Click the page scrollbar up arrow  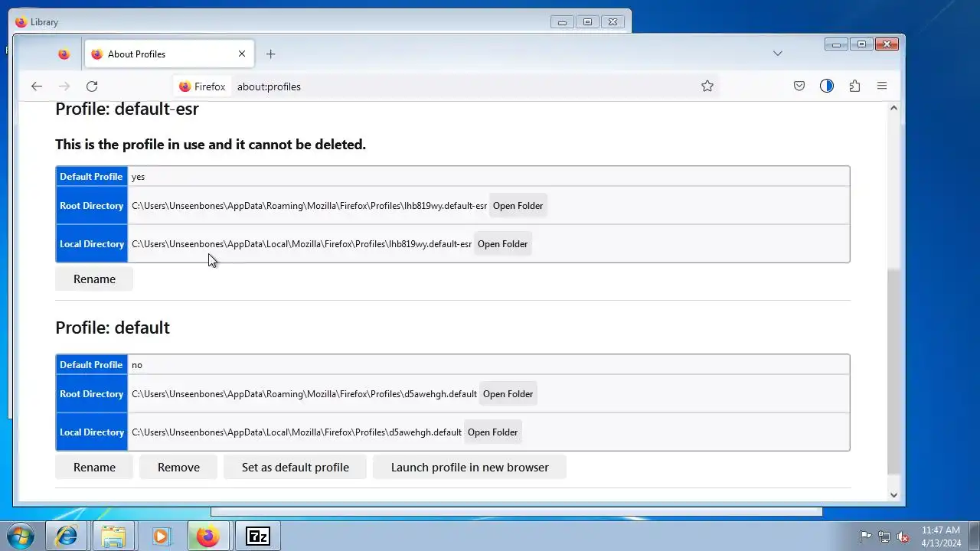(893, 109)
